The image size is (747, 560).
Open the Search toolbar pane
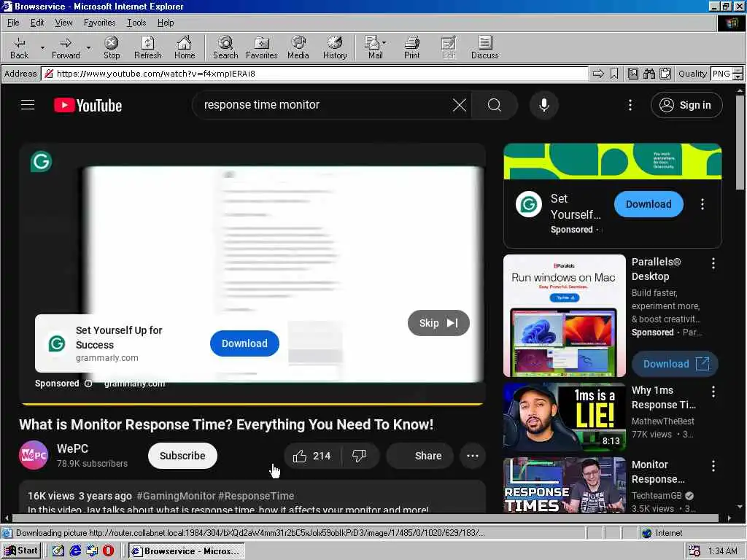[x=225, y=47]
